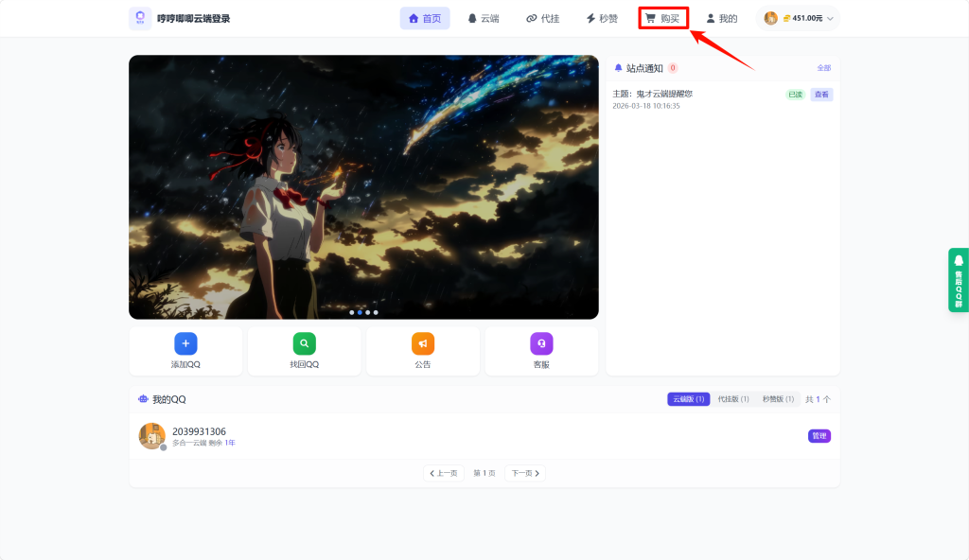Click the 451.00元 balance text
The image size is (969, 560).
pyautogui.click(x=807, y=19)
